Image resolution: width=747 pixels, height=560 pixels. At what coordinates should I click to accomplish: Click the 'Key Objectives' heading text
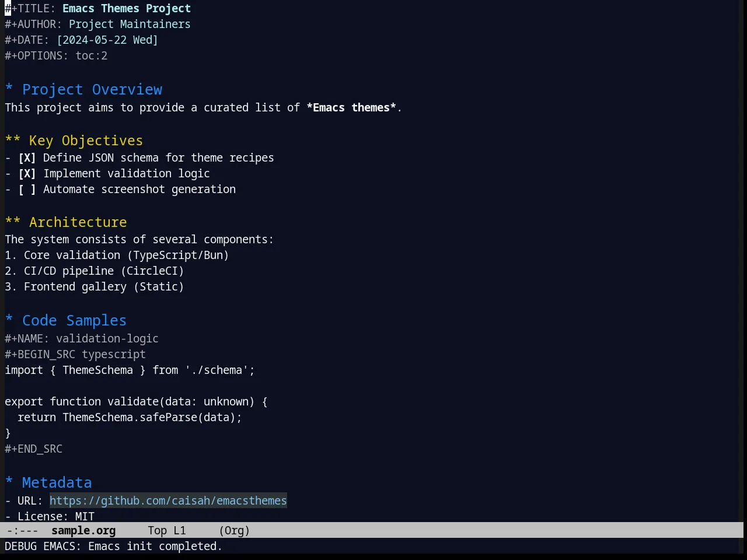click(86, 141)
